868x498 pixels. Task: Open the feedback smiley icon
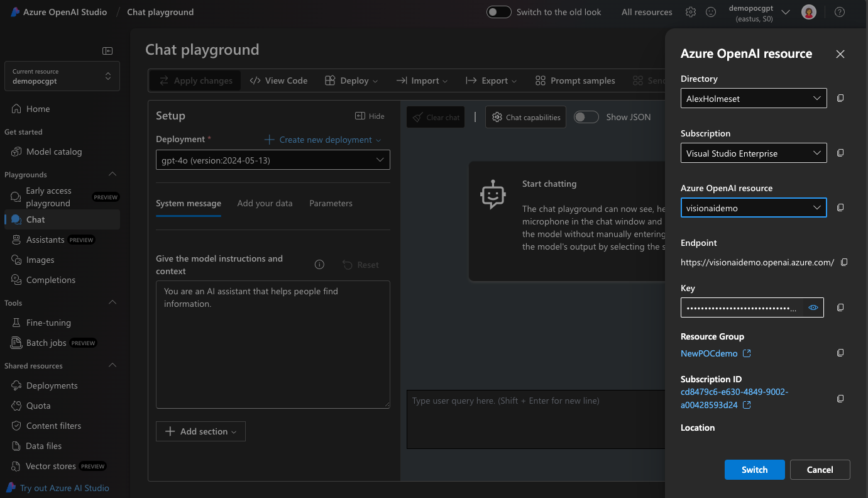click(711, 12)
